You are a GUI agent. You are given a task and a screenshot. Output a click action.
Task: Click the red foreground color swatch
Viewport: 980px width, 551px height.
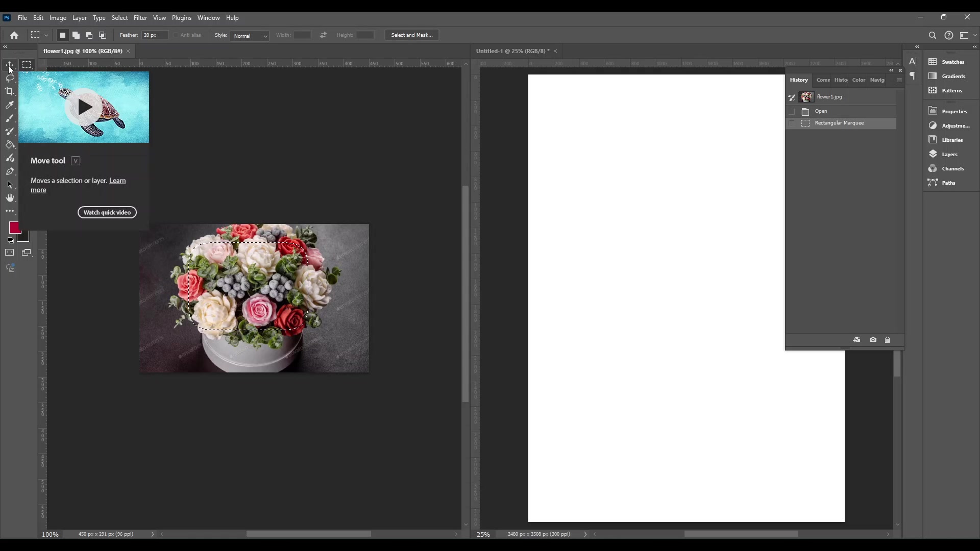[x=14, y=228]
